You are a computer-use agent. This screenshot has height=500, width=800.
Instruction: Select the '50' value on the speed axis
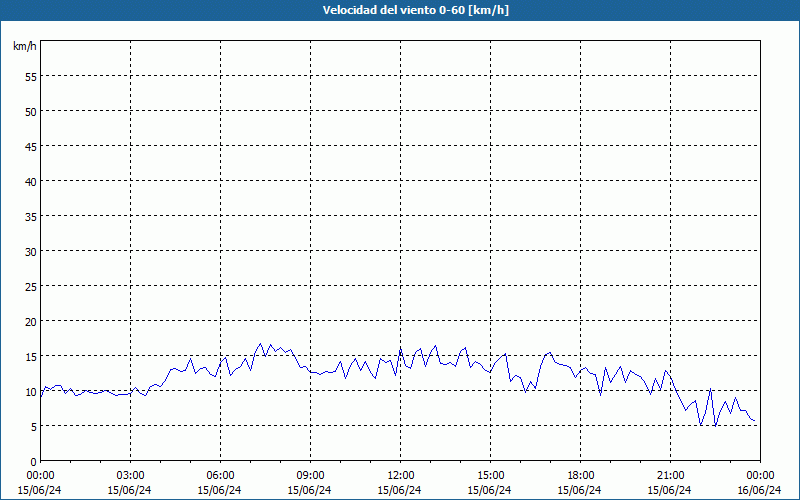(x=31, y=112)
